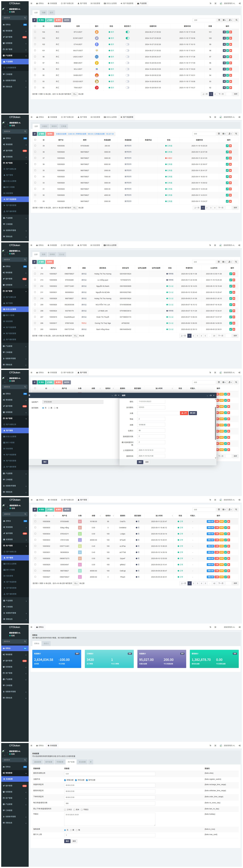The width and height of the screenshot is (243, 868).
Task: Toggle the 是否热门 switch for ETH/USDT
Action: click(127, 45)
